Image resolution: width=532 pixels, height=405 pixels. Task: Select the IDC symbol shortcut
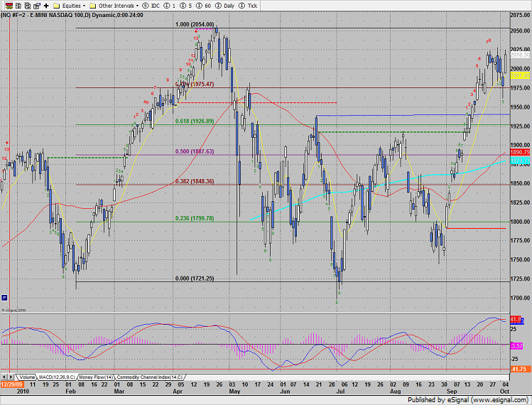click(151, 6)
